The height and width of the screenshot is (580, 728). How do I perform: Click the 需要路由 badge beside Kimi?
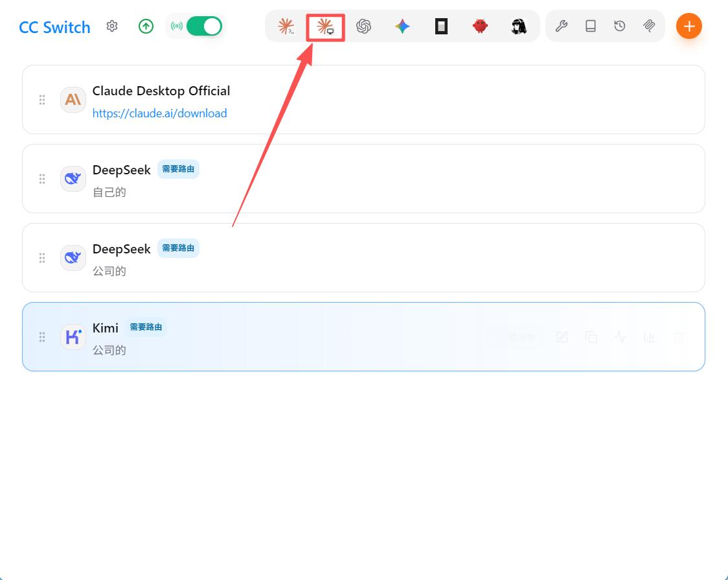coord(146,327)
